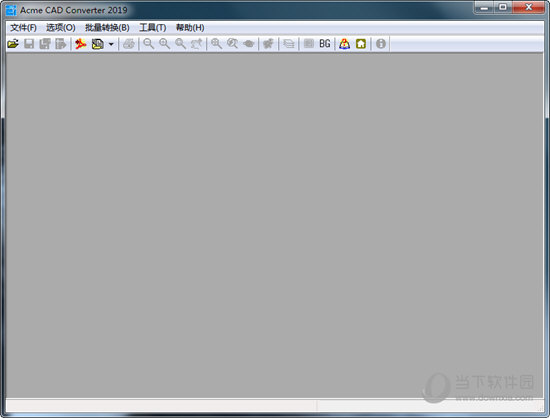550x418 pixels.
Task: Click the grayed eye view icon
Action: coord(249,44)
